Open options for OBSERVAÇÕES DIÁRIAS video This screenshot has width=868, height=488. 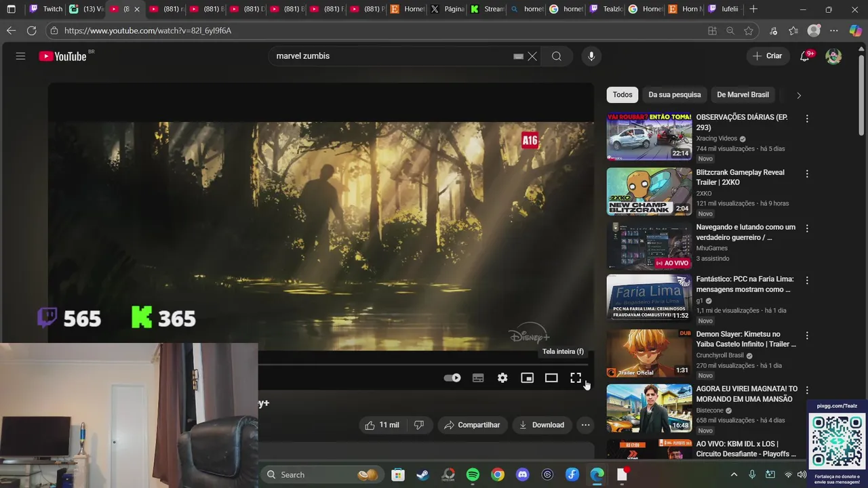click(x=807, y=119)
